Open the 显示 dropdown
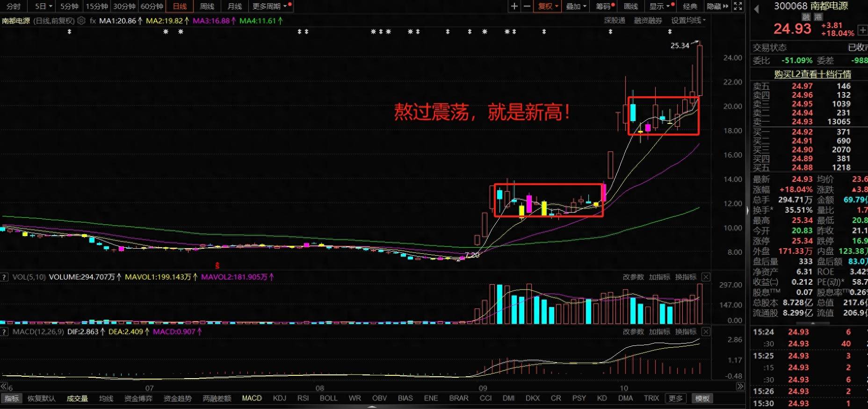Viewport: 868px width, 409px height. click(660, 6)
